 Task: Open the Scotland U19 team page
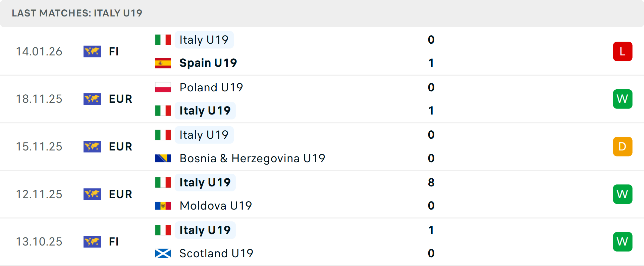coord(216,253)
